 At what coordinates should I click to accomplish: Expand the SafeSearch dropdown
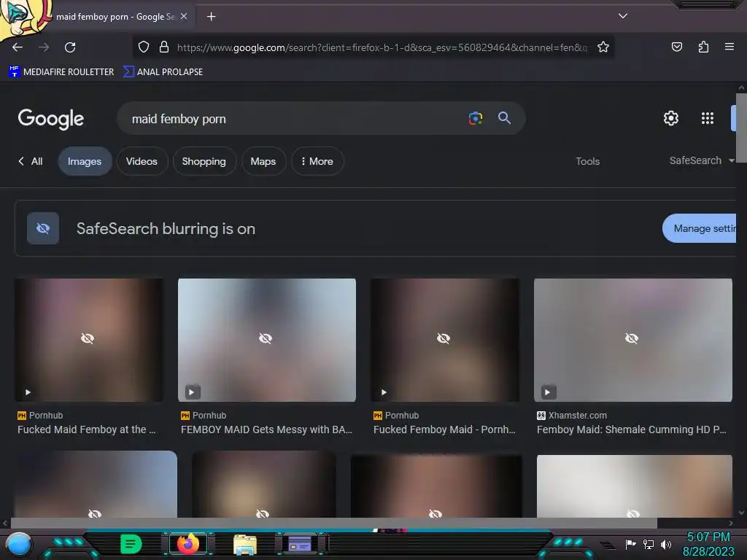(701, 160)
